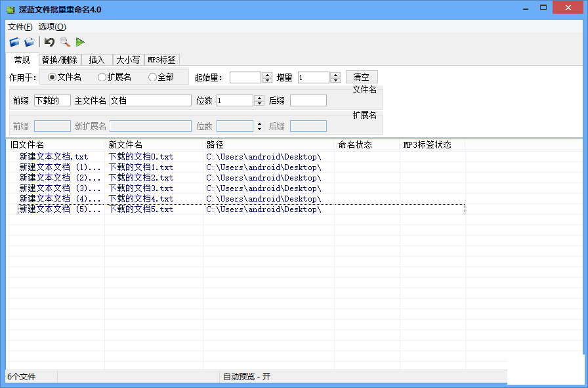The image size is (588, 388).
Task: Click the app icon in title bar
Action: pyautogui.click(x=10, y=9)
